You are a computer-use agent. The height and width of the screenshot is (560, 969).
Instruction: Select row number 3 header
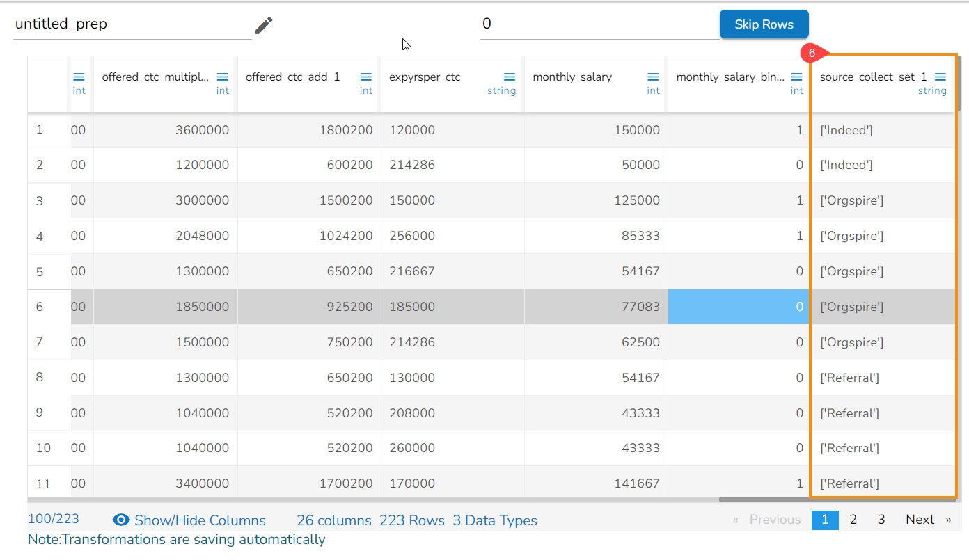click(40, 201)
